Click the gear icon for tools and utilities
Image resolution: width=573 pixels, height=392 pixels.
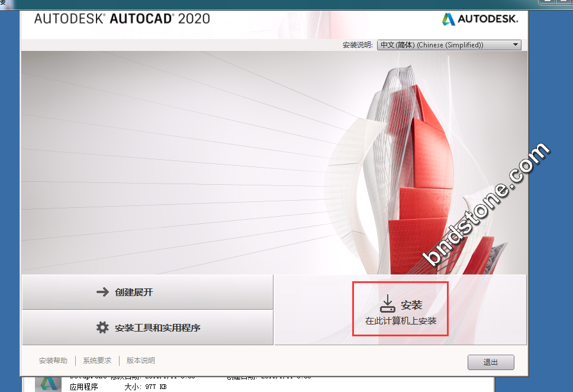click(x=102, y=327)
